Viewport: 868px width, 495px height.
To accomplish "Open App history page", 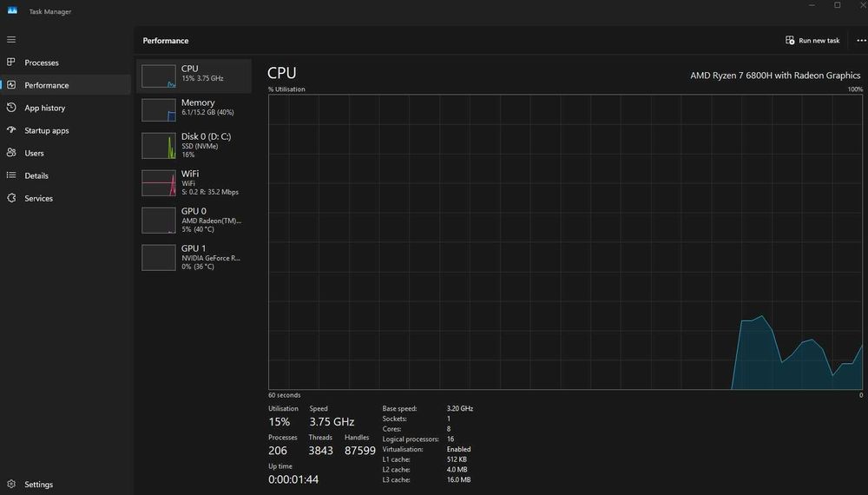I will pos(65,108).
